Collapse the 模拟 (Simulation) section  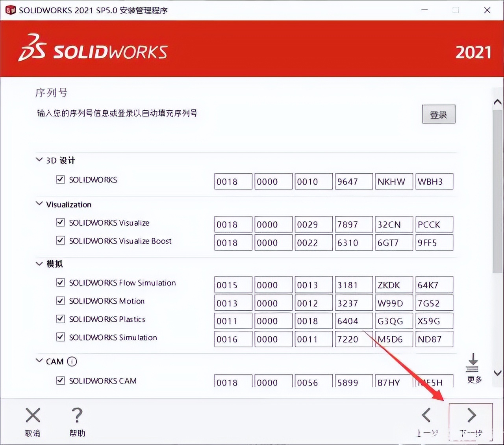[x=39, y=264]
